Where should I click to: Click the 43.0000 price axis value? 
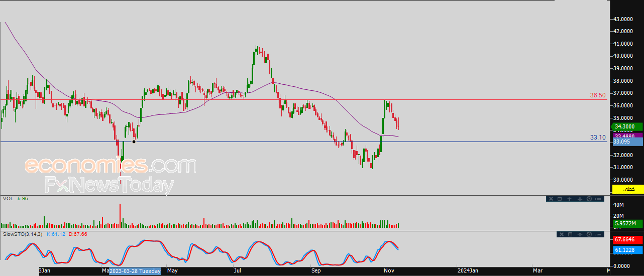coord(623,19)
